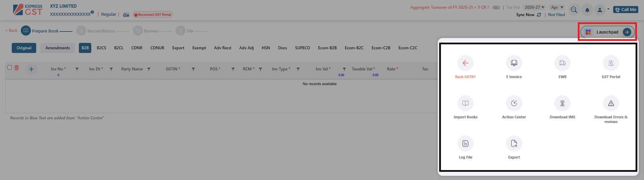Open the EWB truck icon

point(562,63)
